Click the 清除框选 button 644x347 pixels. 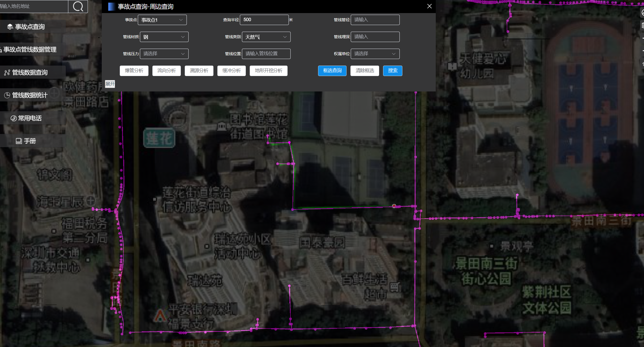[x=365, y=71]
